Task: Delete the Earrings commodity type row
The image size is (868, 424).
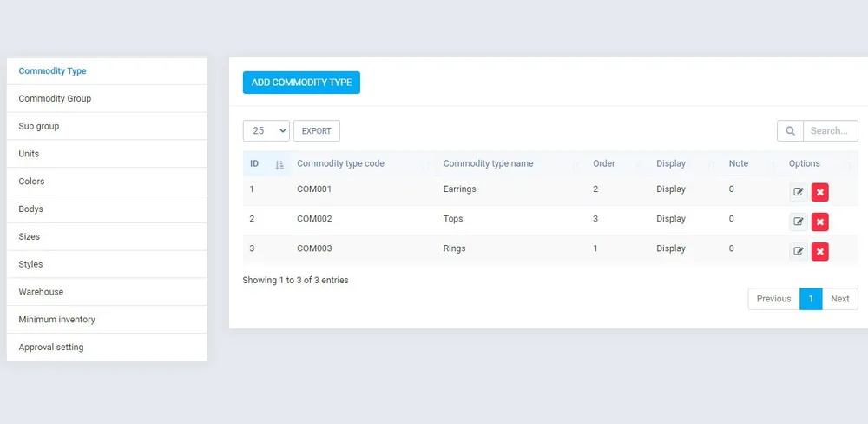Action: (x=820, y=192)
